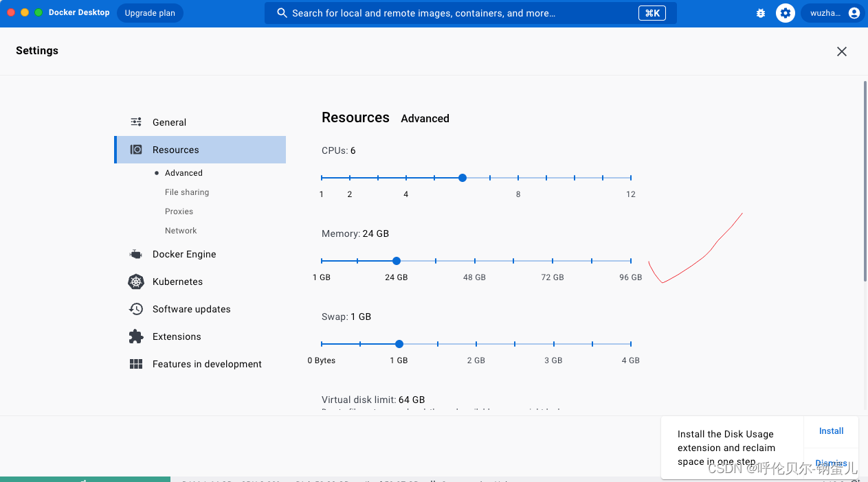This screenshot has width=868, height=482.
Task: Click the Kubernetes helm wheel icon
Action: (x=136, y=282)
